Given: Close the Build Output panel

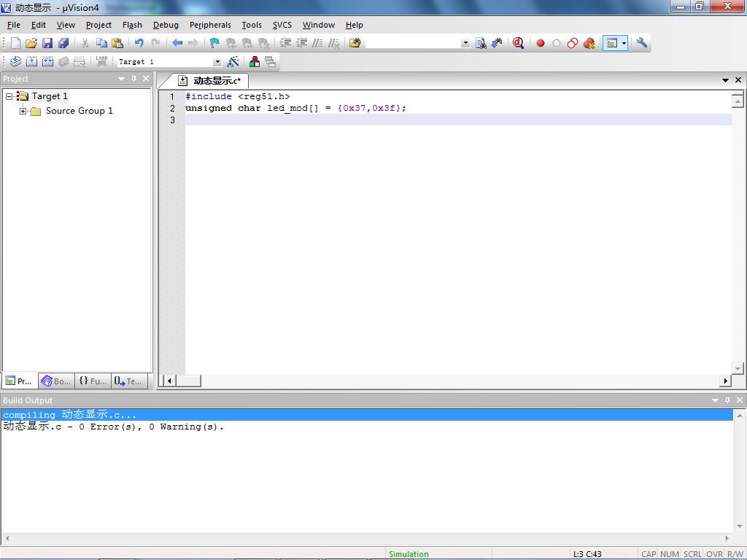Looking at the screenshot, I should [740, 400].
